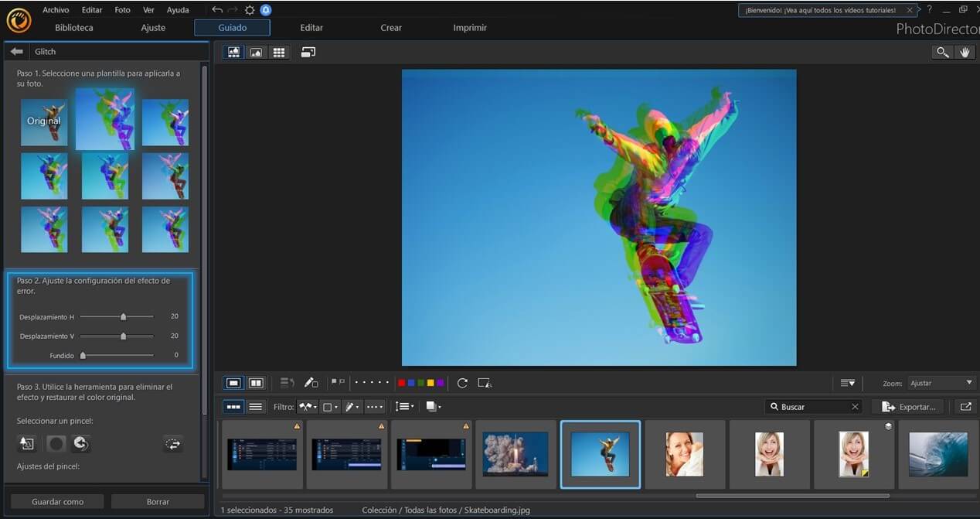Switch to the Ajuste tab

click(x=153, y=28)
